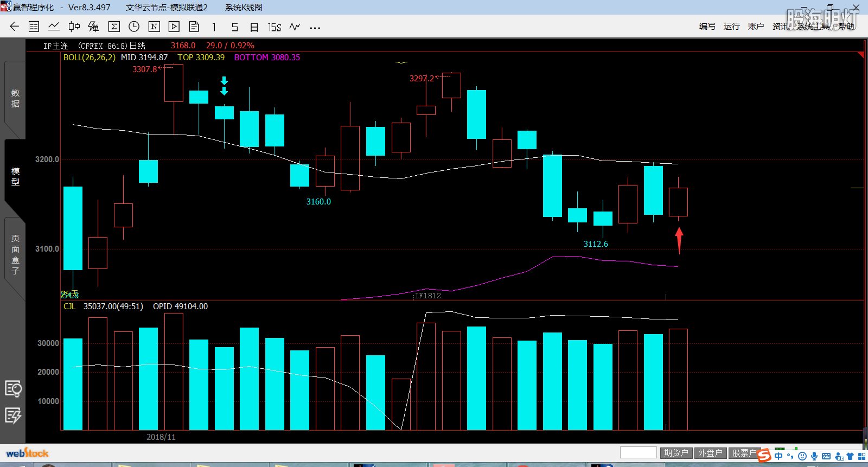Screen dimensions: 868x467
Task: Click the BOLL(26,26,2) indicator label
Action: coord(90,57)
